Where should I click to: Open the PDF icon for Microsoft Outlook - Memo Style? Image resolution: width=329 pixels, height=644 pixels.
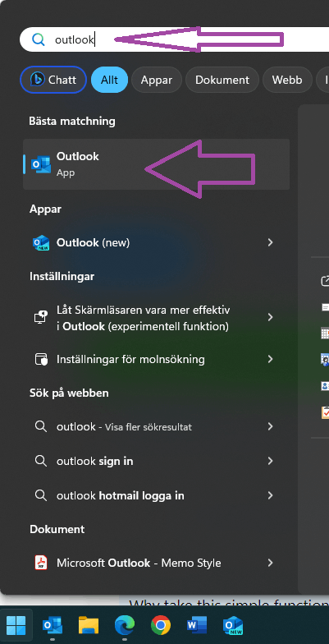click(x=41, y=563)
